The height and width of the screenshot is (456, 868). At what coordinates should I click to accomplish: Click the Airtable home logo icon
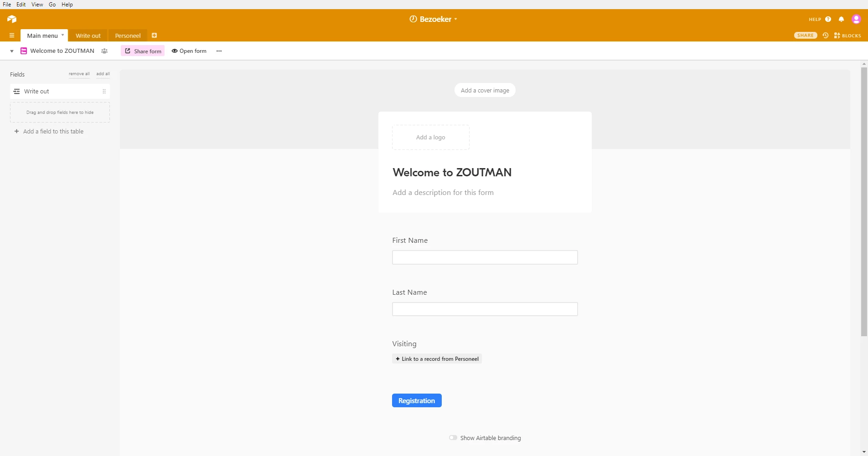(x=12, y=19)
